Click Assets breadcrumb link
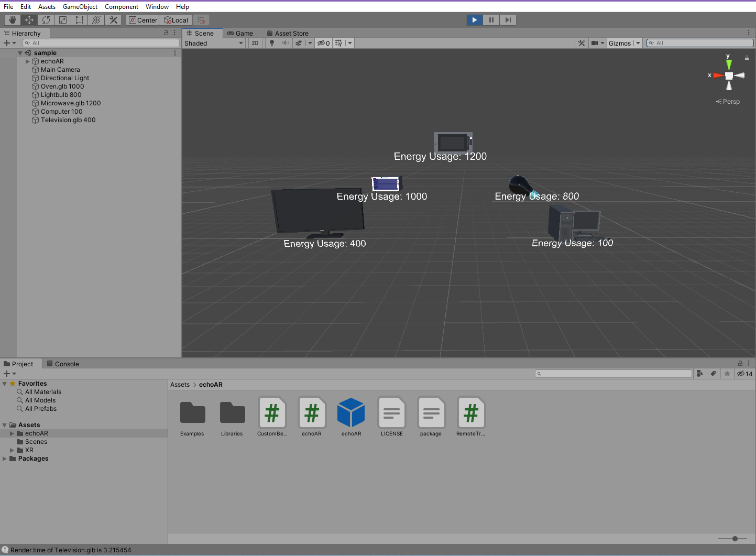Screen dimensions: 756x556 point(180,385)
